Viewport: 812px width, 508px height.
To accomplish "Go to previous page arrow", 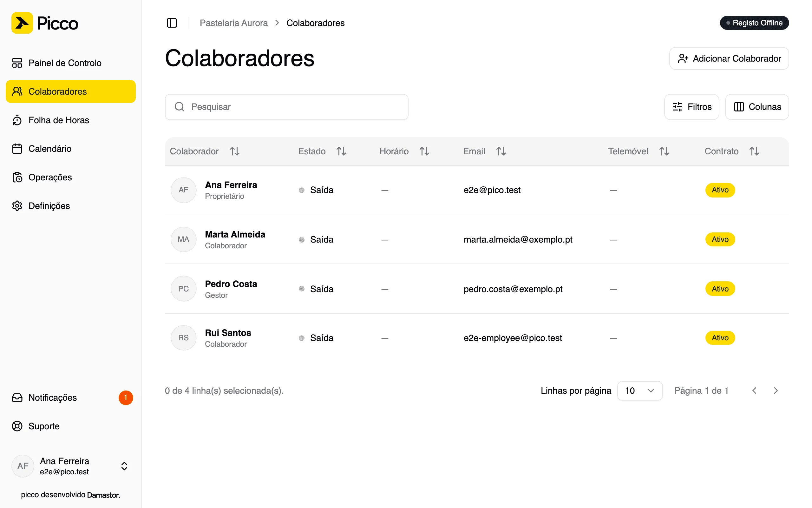I will click(x=754, y=391).
